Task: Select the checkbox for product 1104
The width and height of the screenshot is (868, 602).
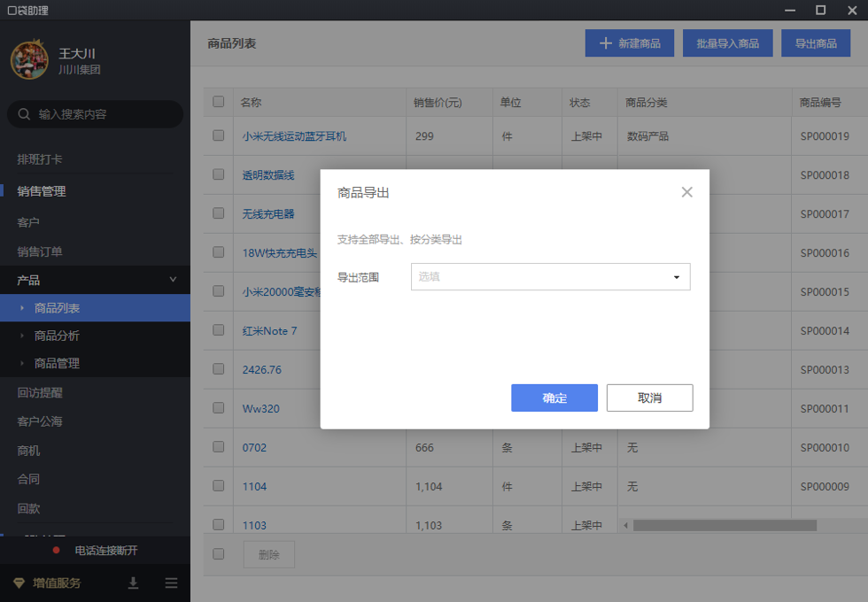Action: click(219, 486)
